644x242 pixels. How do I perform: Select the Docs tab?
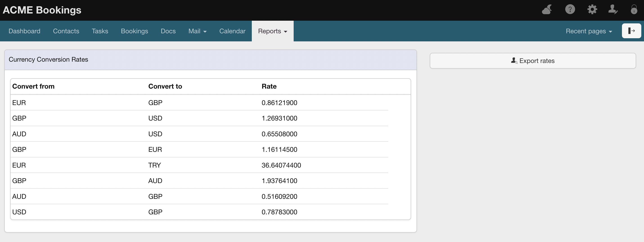[x=168, y=31]
